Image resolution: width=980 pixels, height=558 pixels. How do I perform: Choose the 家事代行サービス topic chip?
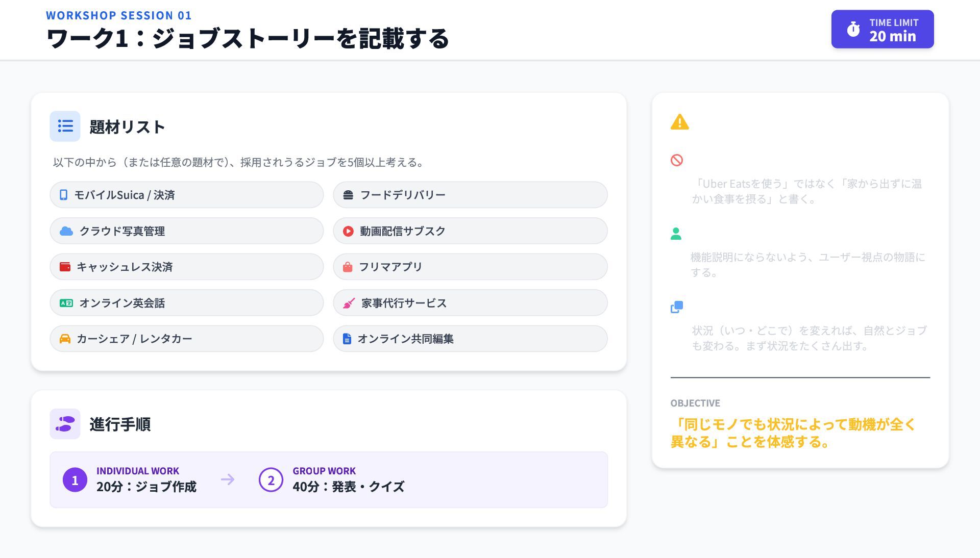click(x=470, y=303)
